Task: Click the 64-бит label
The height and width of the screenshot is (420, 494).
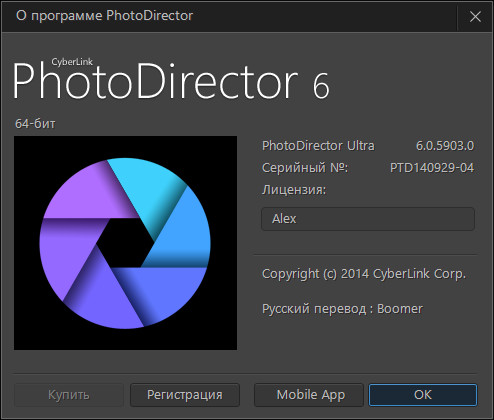Action: tap(35, 124)
